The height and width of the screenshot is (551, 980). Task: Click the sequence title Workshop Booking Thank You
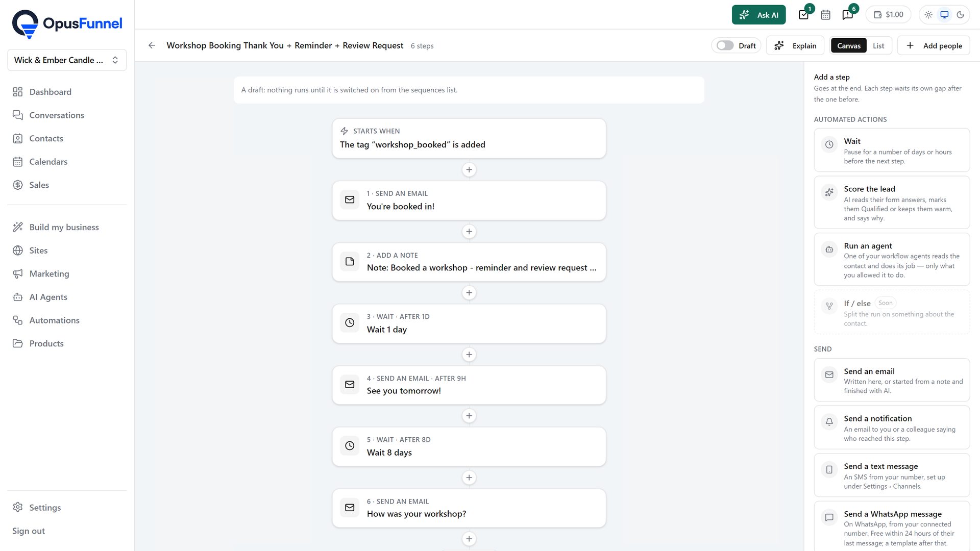pyautogui.click(x=285, y=45)
